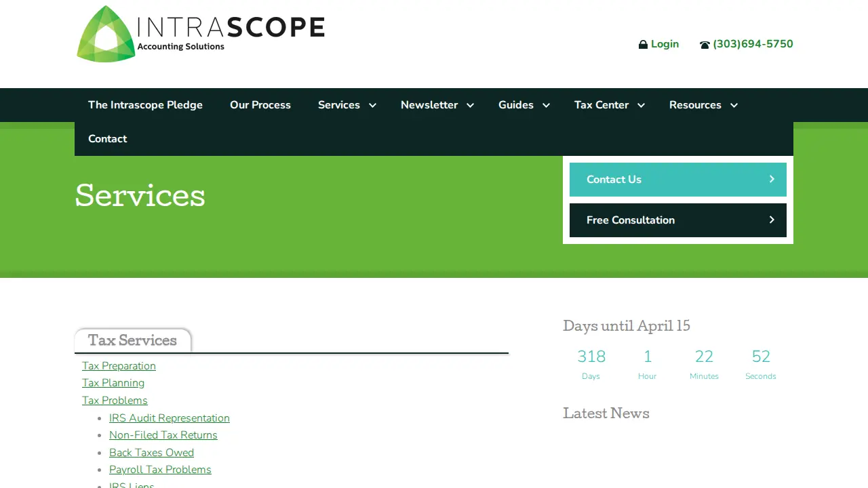
Task: Click the lock icon beside Login
Action: coord(643,45)
